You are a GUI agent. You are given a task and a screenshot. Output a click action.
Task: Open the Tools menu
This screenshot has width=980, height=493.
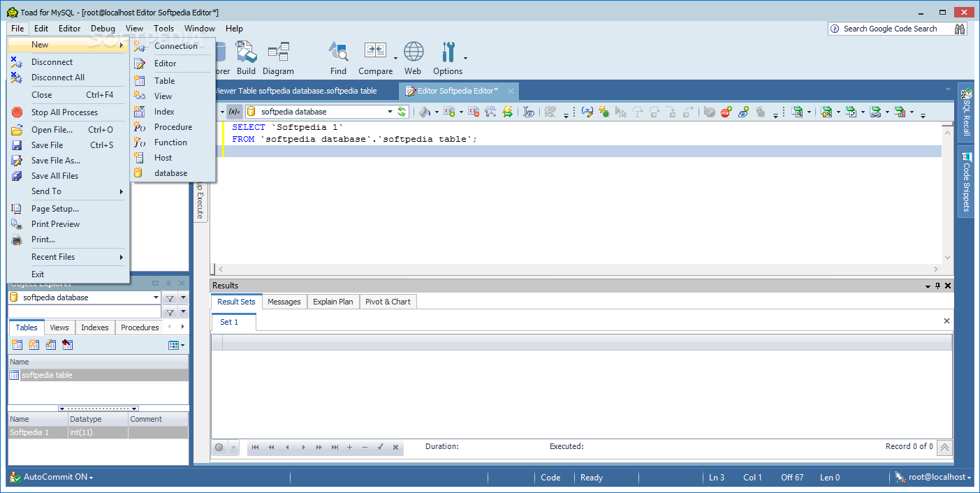click(x=164, y=29)
